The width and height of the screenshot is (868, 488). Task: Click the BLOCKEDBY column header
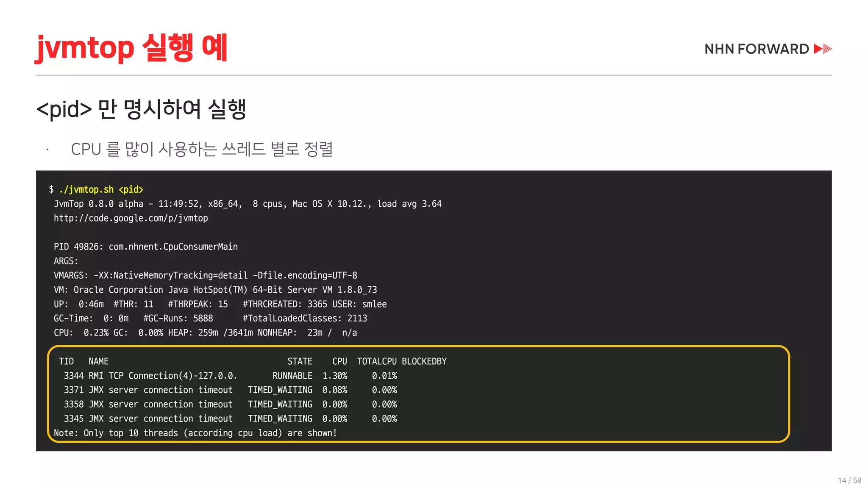pyautogui.click(x=424, y=361)
